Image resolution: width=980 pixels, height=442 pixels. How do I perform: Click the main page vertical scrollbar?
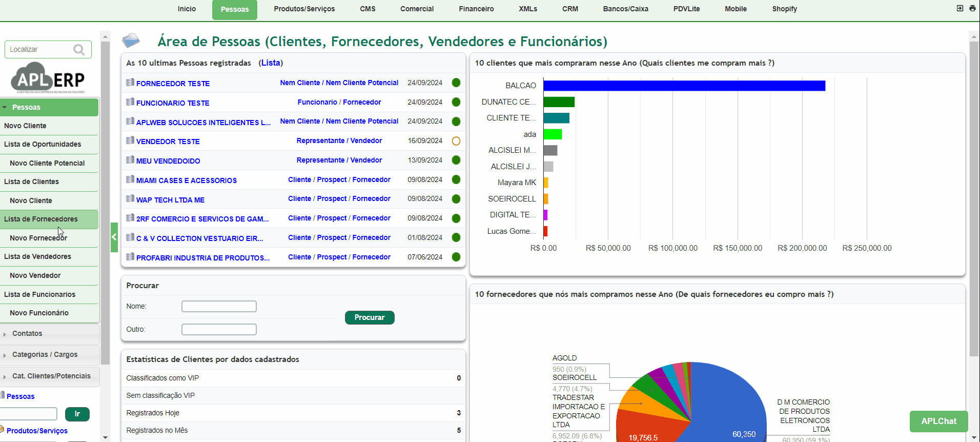coord(974,199)
